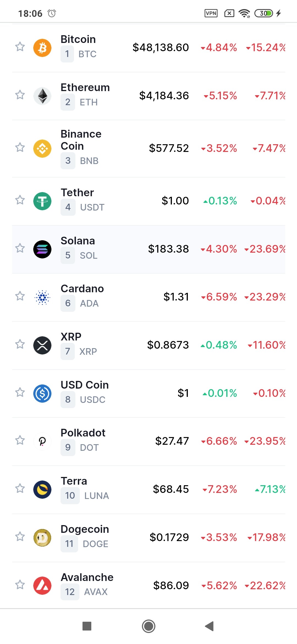Screen dimensions: 297x644
Task: Open the Dogecoin Shiba logo icon
Action: coord(42,538)
